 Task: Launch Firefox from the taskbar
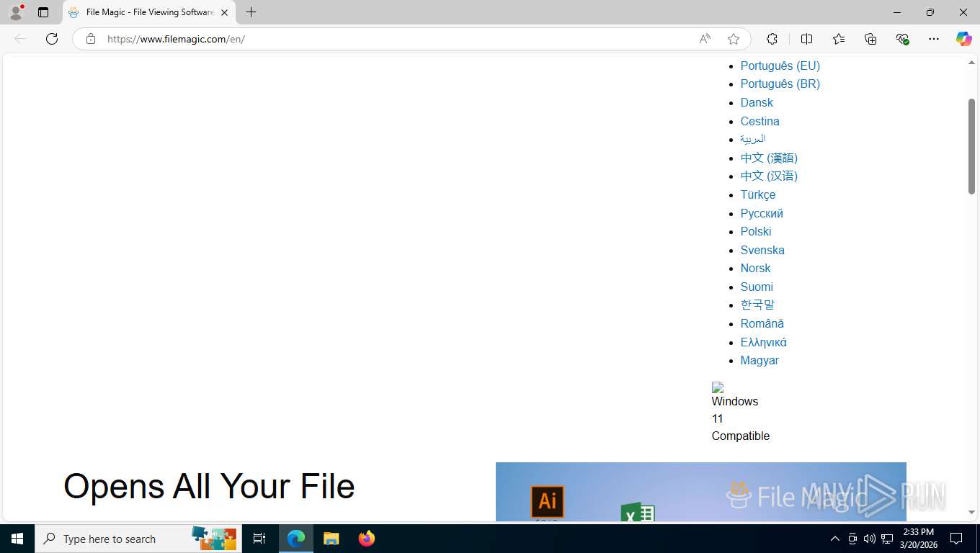tap(367, 539)
